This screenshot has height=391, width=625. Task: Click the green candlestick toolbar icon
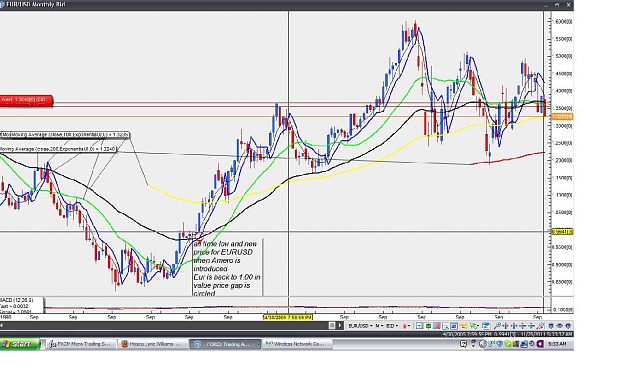click(428, 326)
